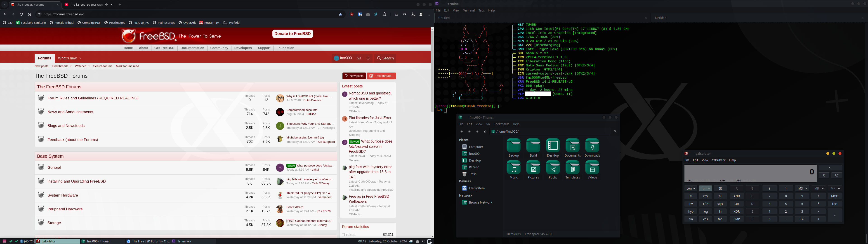Open browser profile icon
Screen dimensions: 868x244
pos(421,14)
